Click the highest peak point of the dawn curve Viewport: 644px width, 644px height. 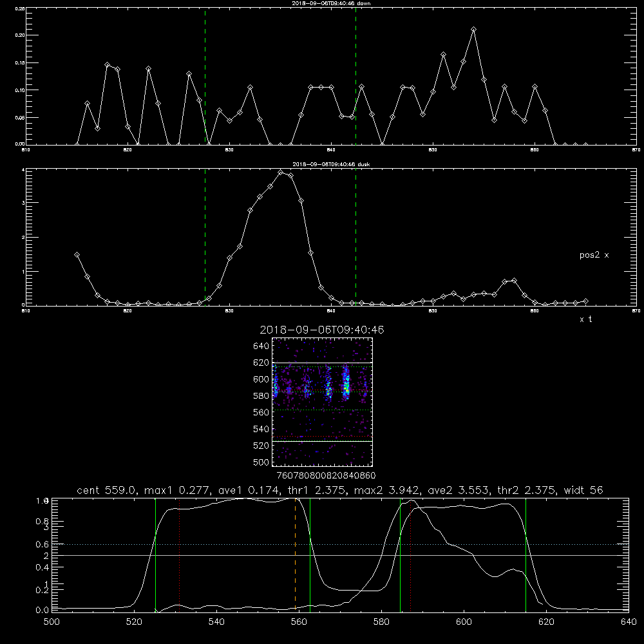(473, 30)
